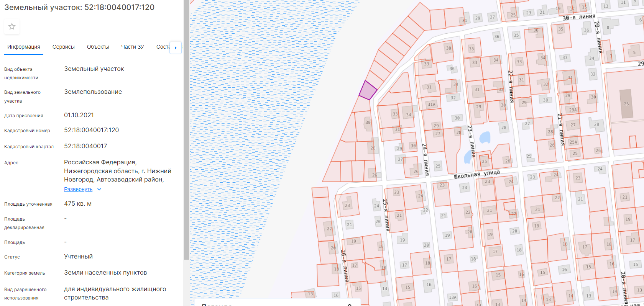This screenshot has height=306, width=644.
Task: Select the highlighted purple land parcel
Action: tap(368, 90)
